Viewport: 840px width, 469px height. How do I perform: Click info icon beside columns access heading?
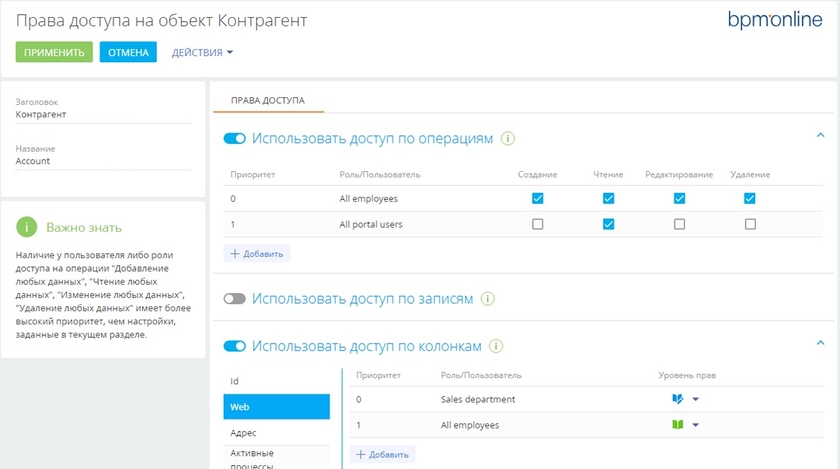coord(497,346)
